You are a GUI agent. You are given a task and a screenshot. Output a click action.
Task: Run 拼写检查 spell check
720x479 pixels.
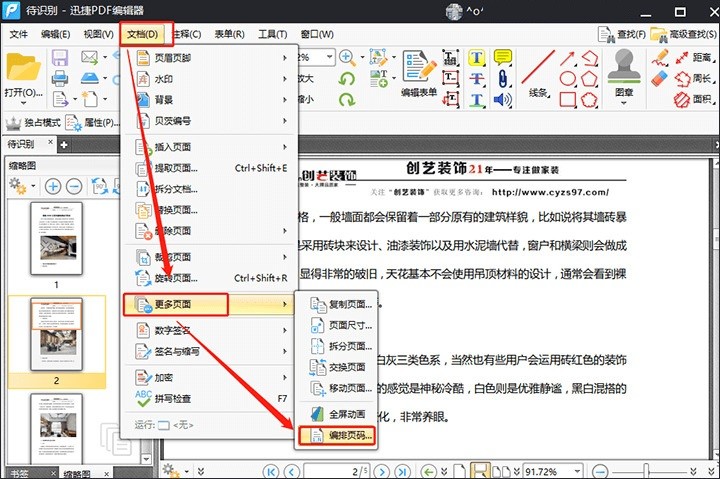(x=211, y=399)
